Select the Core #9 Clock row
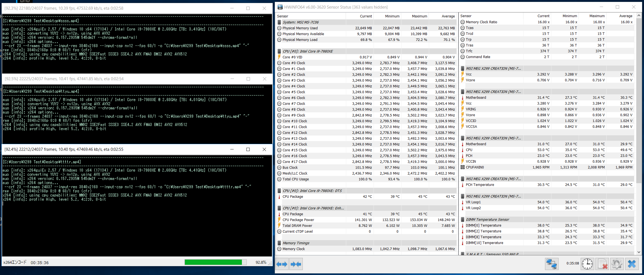This screenshot has height=275, width=644. pyautogui.click(x=366, y=115)
